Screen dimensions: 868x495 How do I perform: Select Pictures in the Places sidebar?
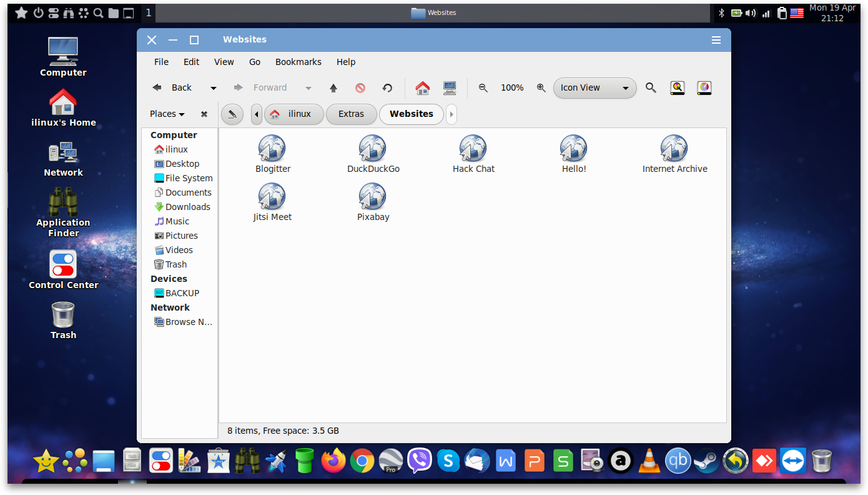(175, 236)
